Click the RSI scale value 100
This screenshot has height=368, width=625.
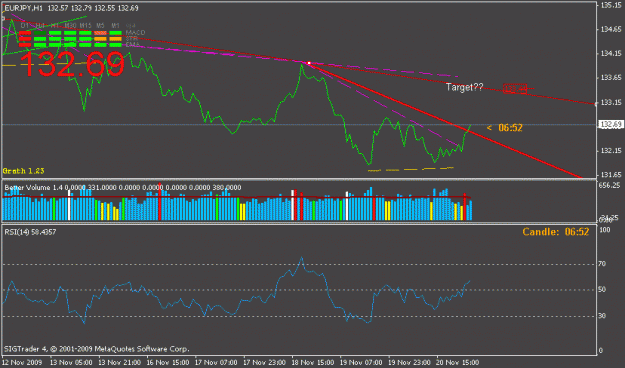605,230
